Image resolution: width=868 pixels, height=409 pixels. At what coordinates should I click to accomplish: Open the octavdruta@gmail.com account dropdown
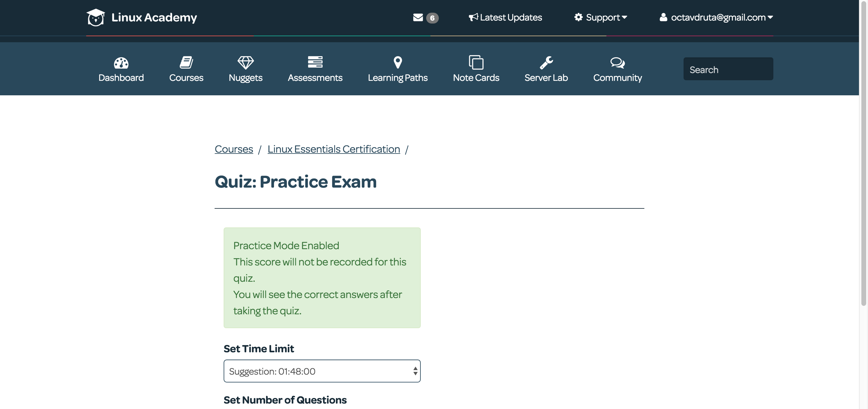coord(716,17)
